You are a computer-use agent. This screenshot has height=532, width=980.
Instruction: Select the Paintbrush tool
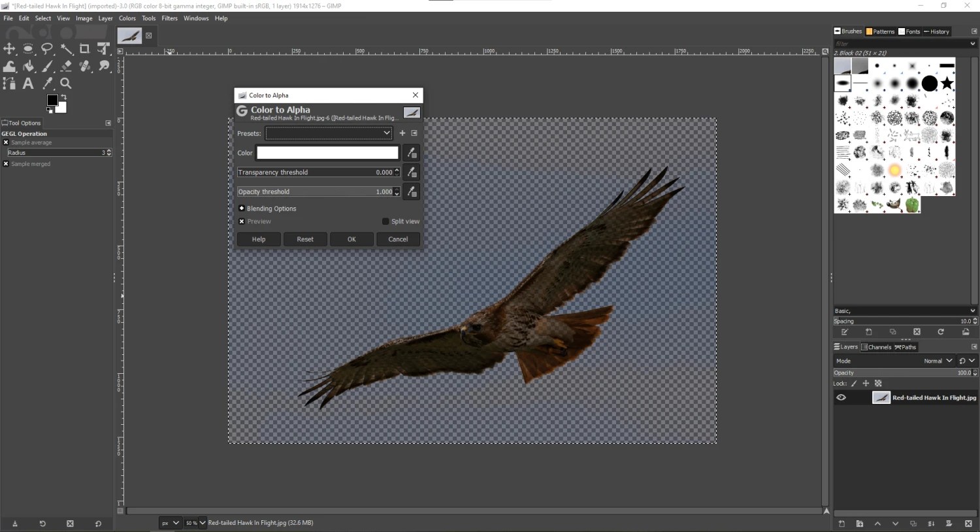pyautogui.click(x=47, y=65)
